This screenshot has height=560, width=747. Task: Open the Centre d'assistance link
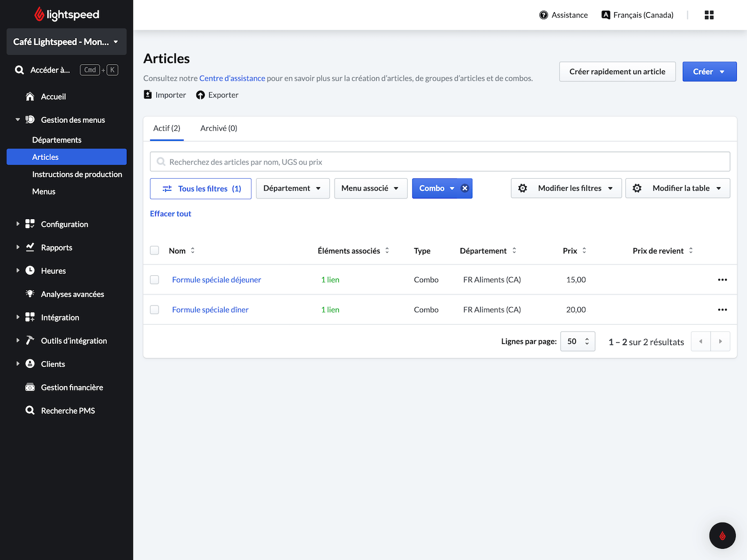[232, 78]
